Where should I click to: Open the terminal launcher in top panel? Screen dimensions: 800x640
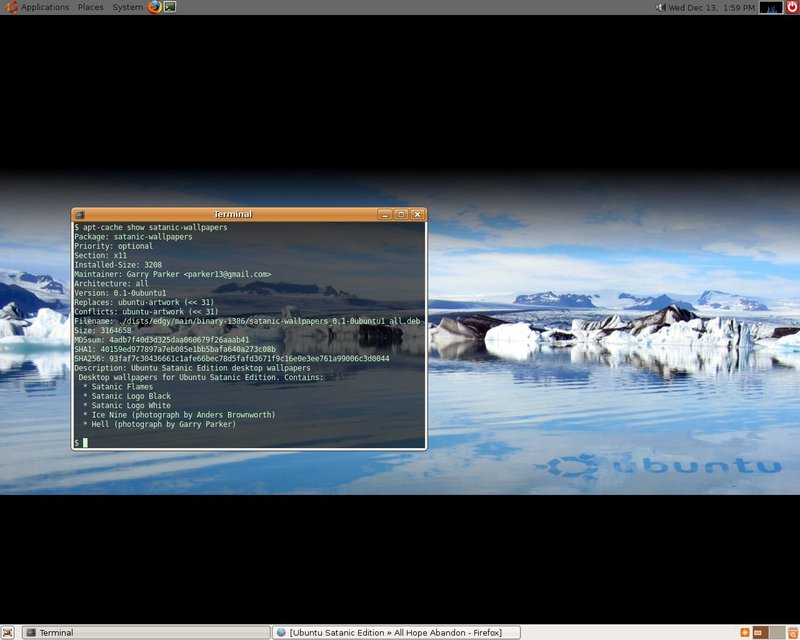(170, 7)
